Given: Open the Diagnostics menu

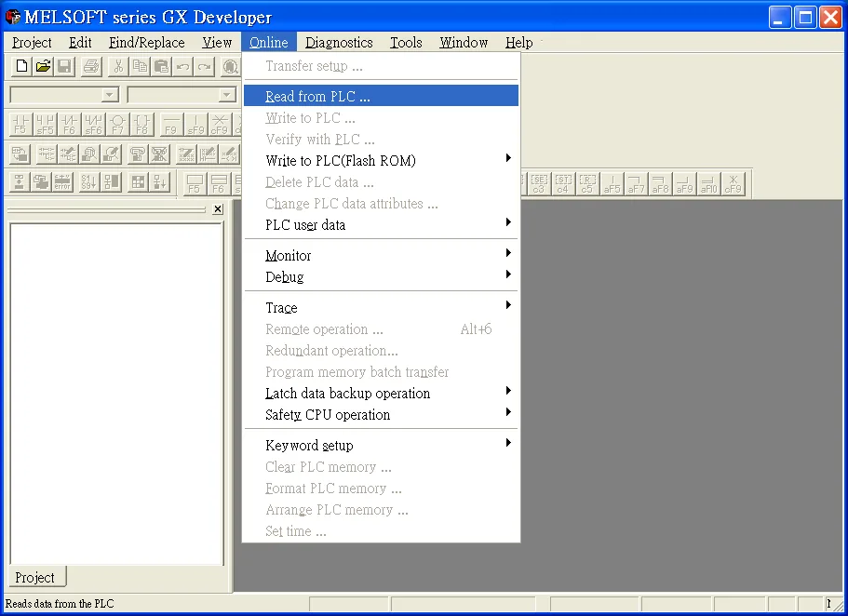Looking at the screenshot, I should [339, 42].
